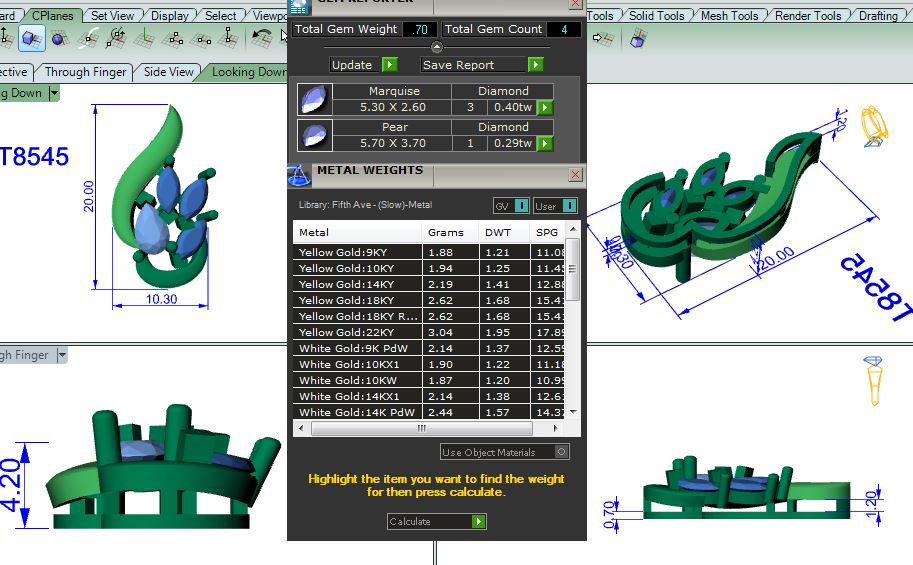The width and height of the screenshot is (913, 565).
Task: Open the Through Finger viewport dropdown arrow
Action: [61, 355]
